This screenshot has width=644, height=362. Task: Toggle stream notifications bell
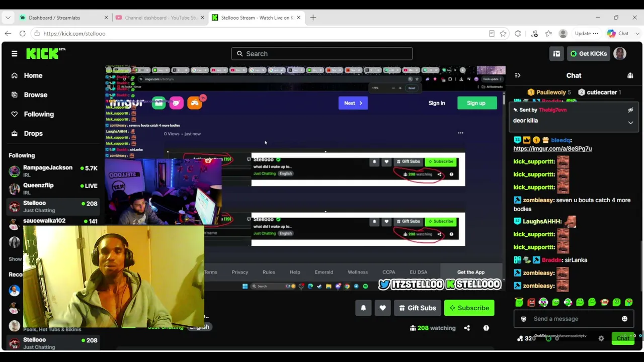363,308
